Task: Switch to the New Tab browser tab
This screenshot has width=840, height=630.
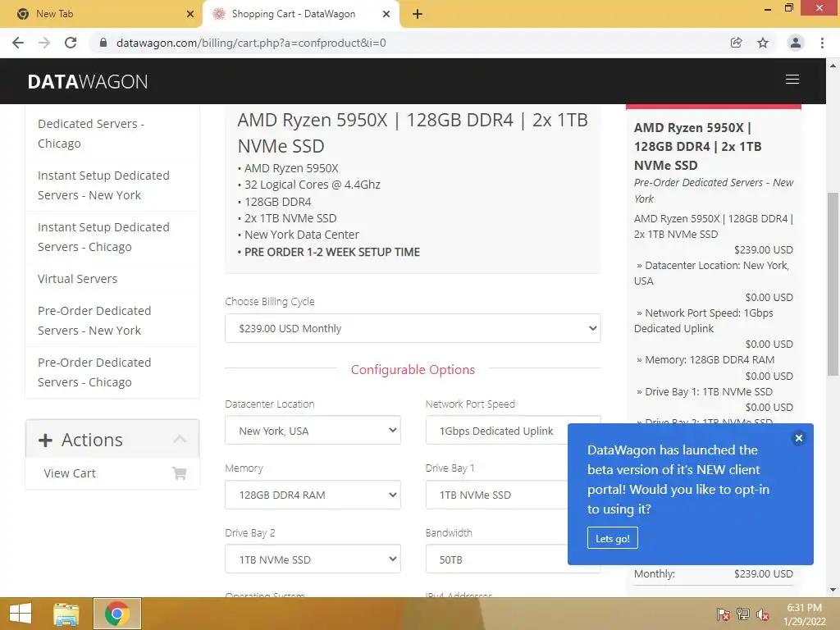Action: pyautogui.click(x=101, y=14)
